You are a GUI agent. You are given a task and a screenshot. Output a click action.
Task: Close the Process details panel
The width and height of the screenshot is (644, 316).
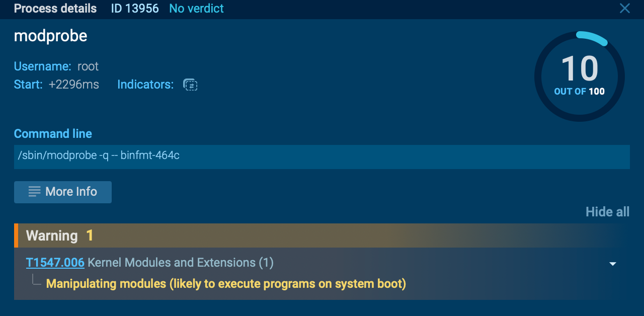point(624,9)
